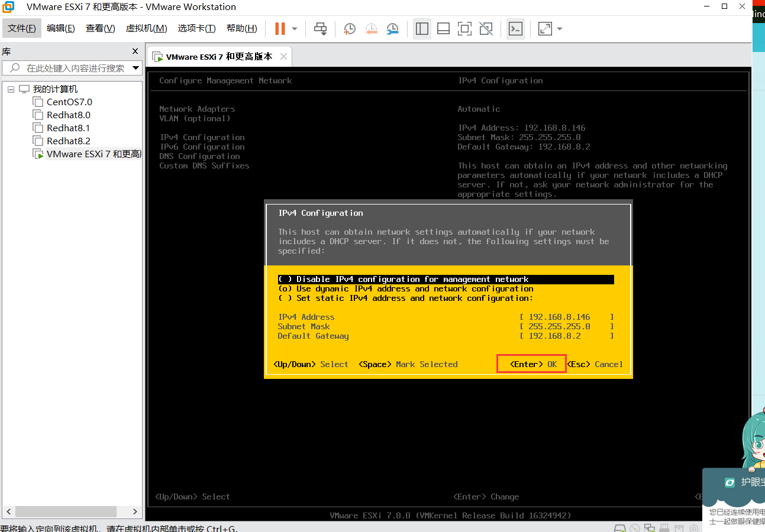Open the 文件(F) menu
This screenshot has height=532, width=765.
[22, 28]
